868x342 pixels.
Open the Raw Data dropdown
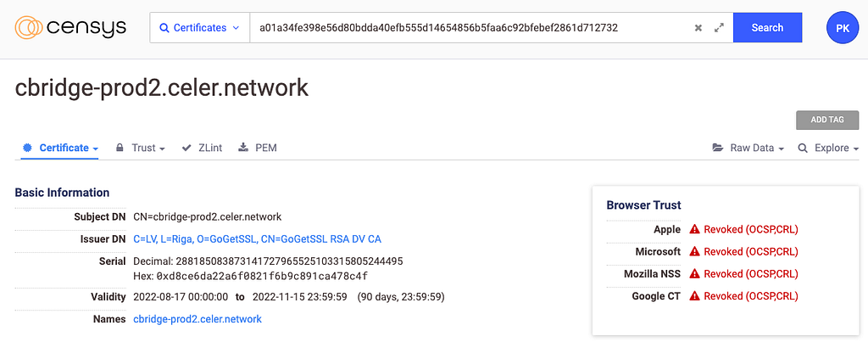click(748, 148)
